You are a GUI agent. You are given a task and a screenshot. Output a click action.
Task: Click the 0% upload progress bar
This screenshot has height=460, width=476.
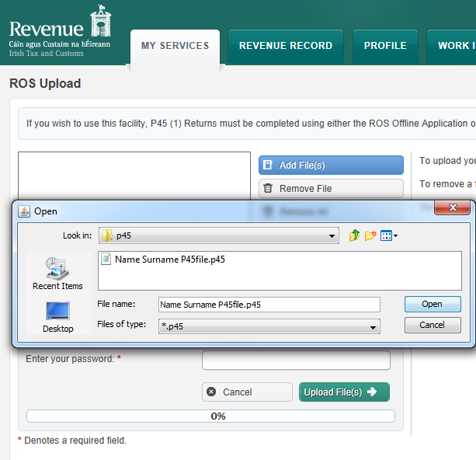coord(210,416)
